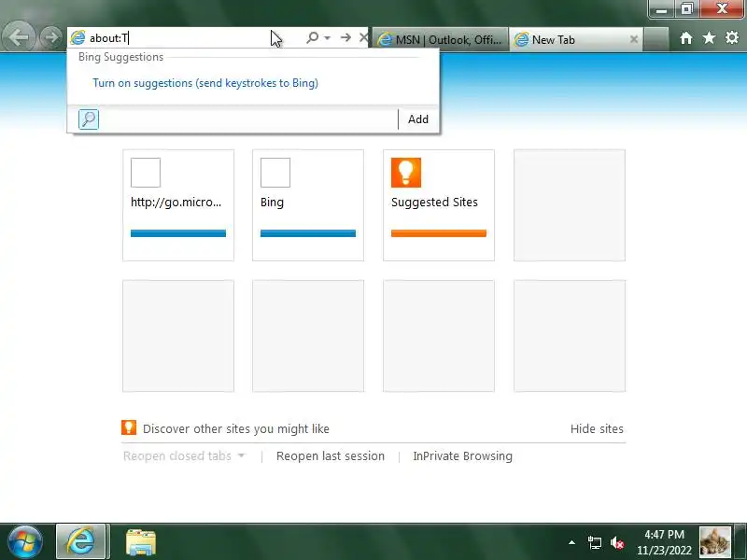Start InPrivate Browsing link
Viewport: 747px width, 560px height.
(462, 456)
